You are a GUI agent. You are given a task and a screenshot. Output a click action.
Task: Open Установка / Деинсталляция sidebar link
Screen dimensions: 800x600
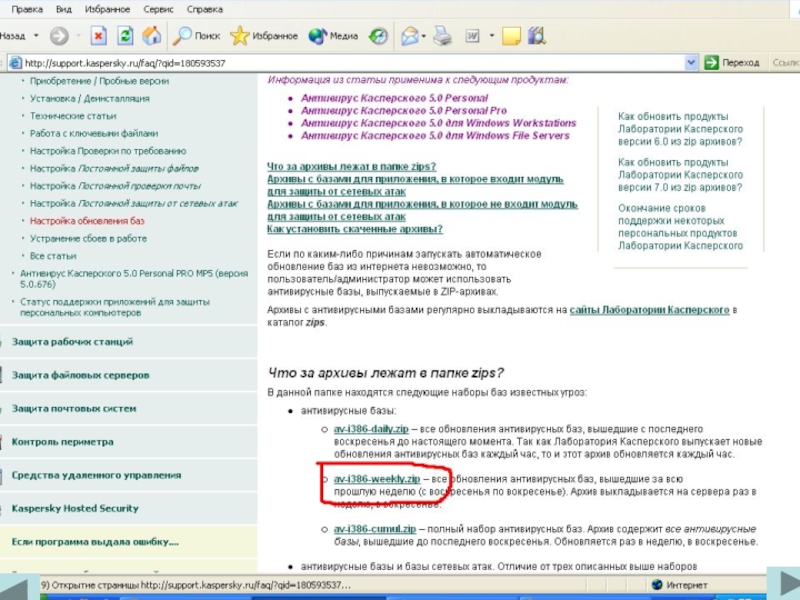[90, 98]
